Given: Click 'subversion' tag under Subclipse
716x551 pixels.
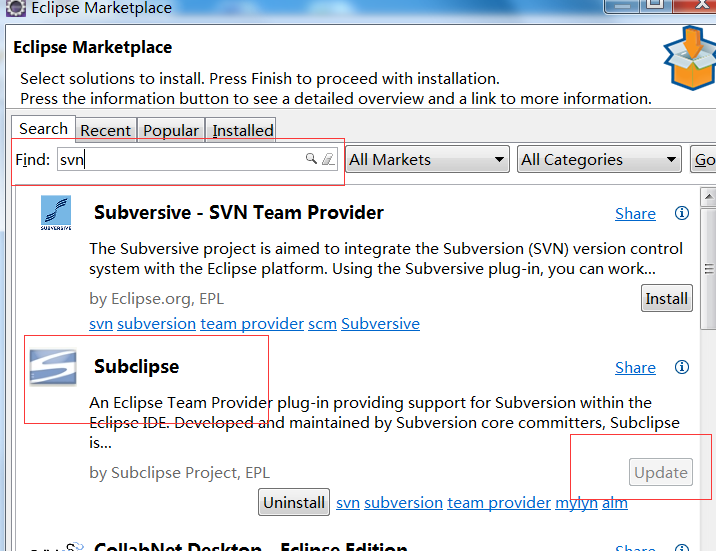Looking at the screenshot, I should [x=404, y=503].
